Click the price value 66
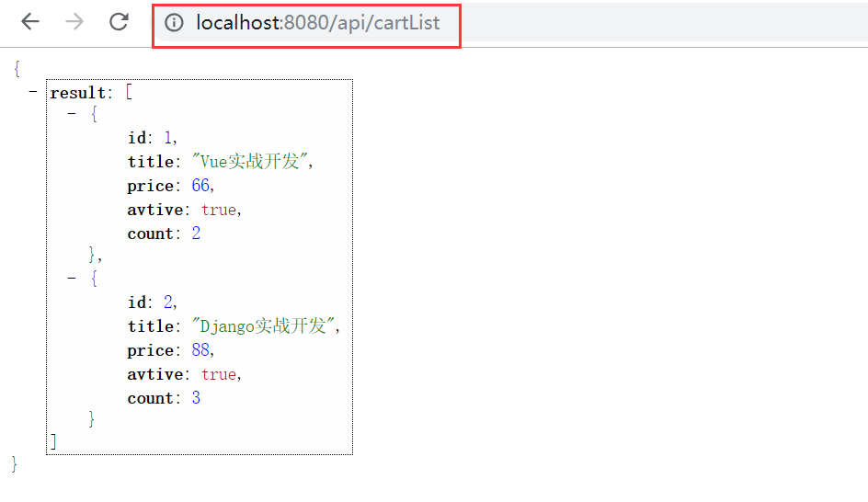The image size is (868, 502). pos(200,186)
